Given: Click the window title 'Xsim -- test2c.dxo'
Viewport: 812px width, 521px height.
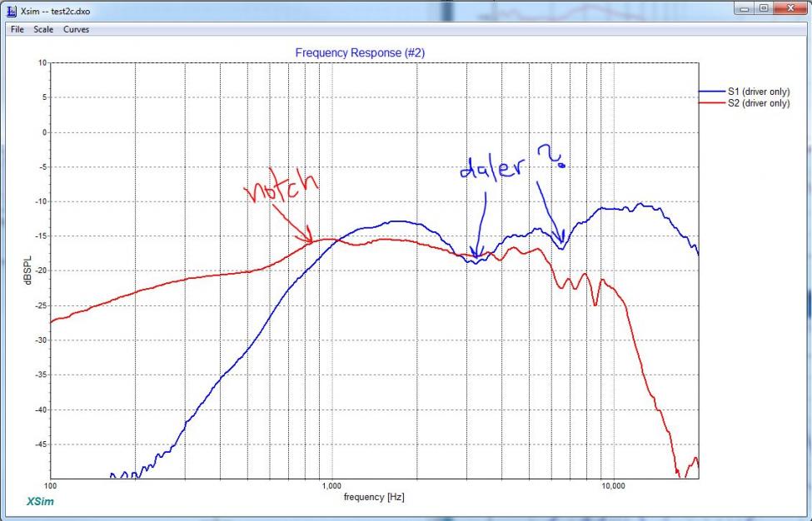Looking at the screenshot, I should click(56, 11).
